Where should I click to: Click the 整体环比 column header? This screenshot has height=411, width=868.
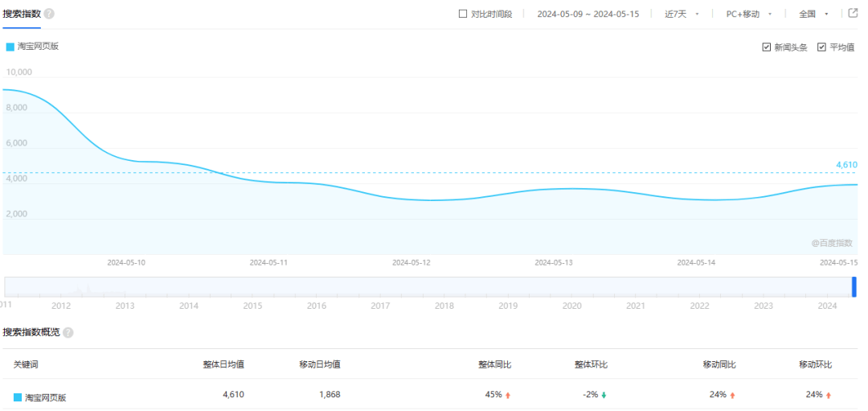click(x=592, y=364)
